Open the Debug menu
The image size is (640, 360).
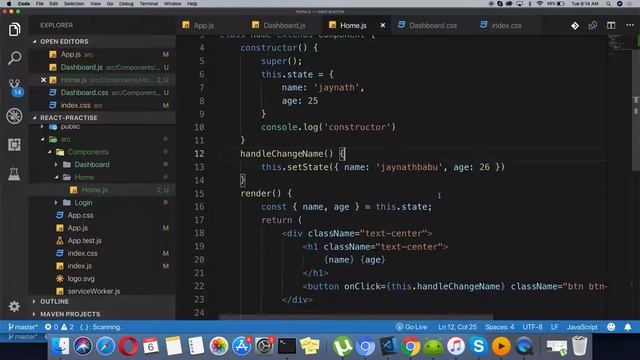126,4
